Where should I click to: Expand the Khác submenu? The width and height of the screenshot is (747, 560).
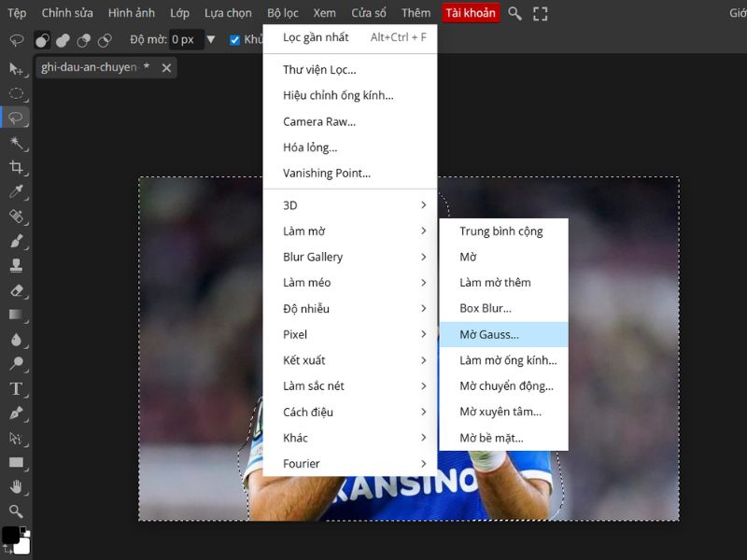[350, 438]
